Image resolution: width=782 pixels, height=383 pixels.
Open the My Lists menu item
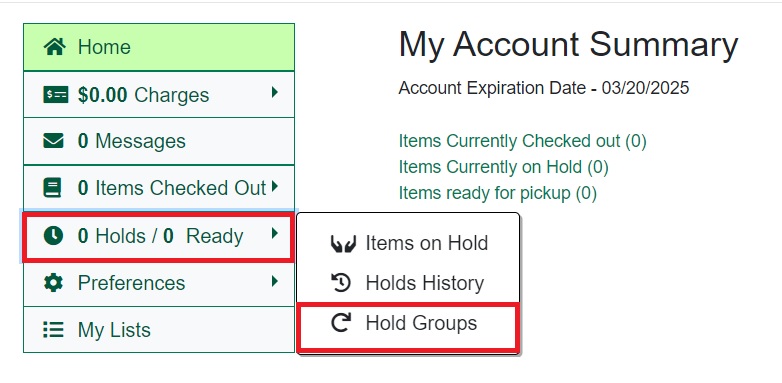pos(159,330)
